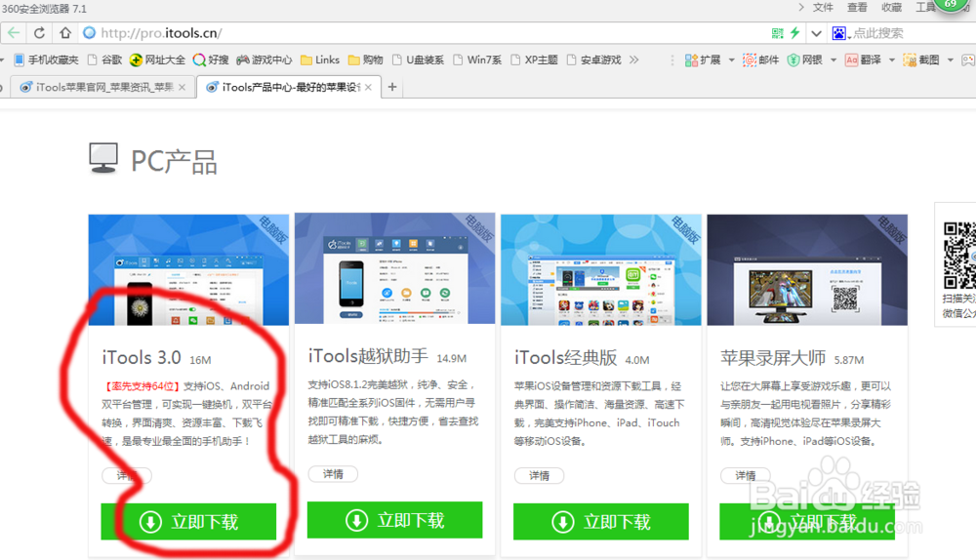
Task: Expand the bookmarks overflow chevron
Action: point(633,60)
